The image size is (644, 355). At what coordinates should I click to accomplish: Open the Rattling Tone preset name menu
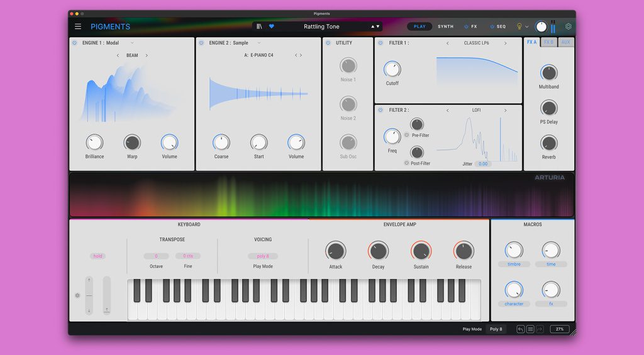pos(321,26)
